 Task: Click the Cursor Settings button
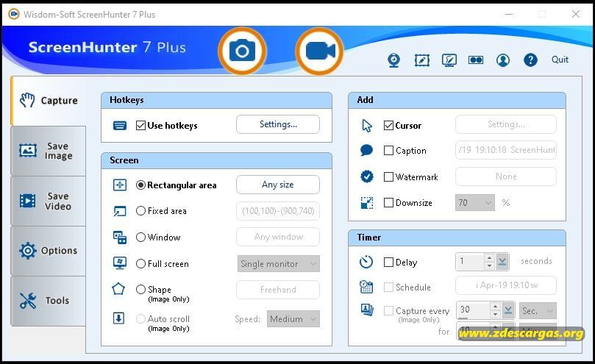pyautogui.click(x=506, y=124)
